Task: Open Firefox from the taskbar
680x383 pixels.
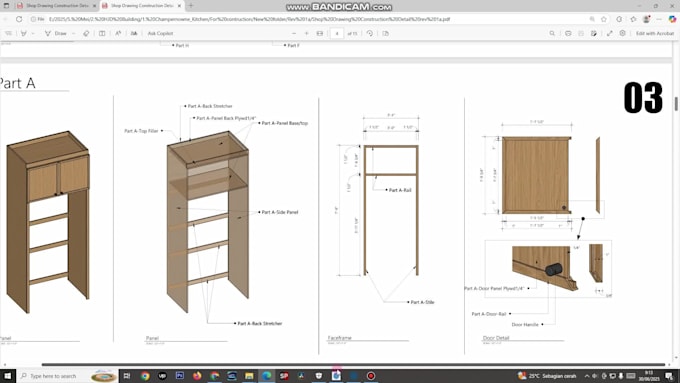Action: 197,376
